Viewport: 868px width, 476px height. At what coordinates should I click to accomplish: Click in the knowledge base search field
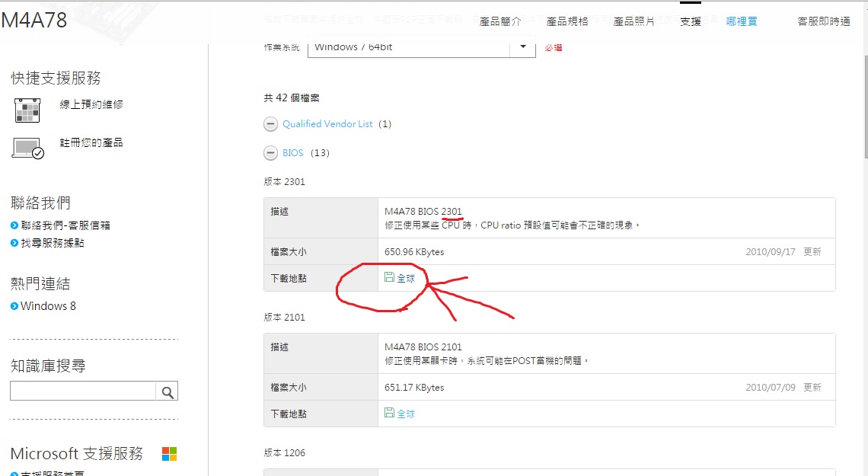[83, 391]
